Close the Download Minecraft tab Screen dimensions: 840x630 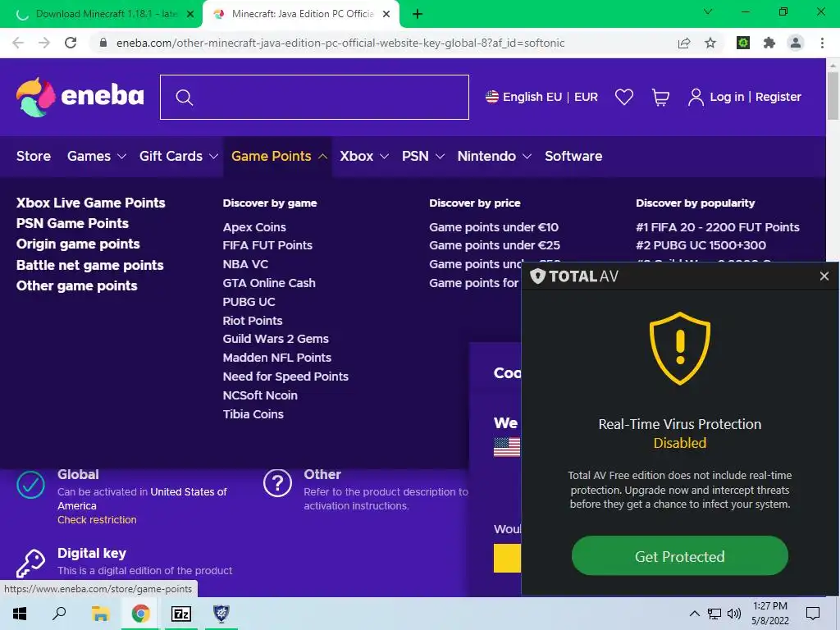click(x=190, y=14)
